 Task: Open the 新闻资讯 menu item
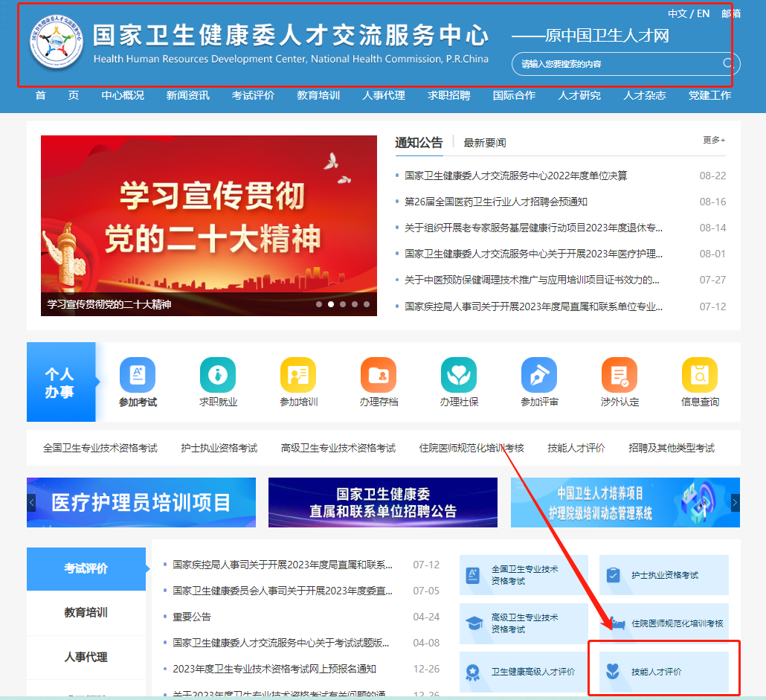click(187, 95)
